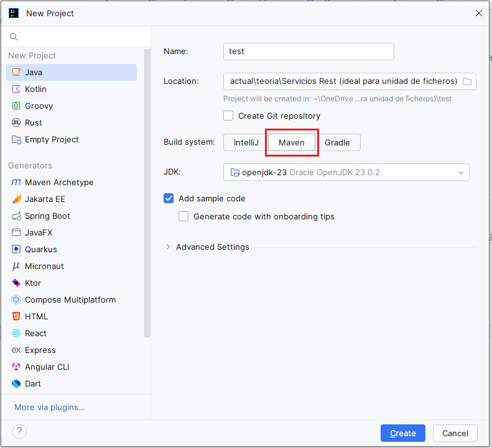Select Spring Boot row label
Image resolution: width=492 pixels, height=448 pixels.
pos(47,216)
